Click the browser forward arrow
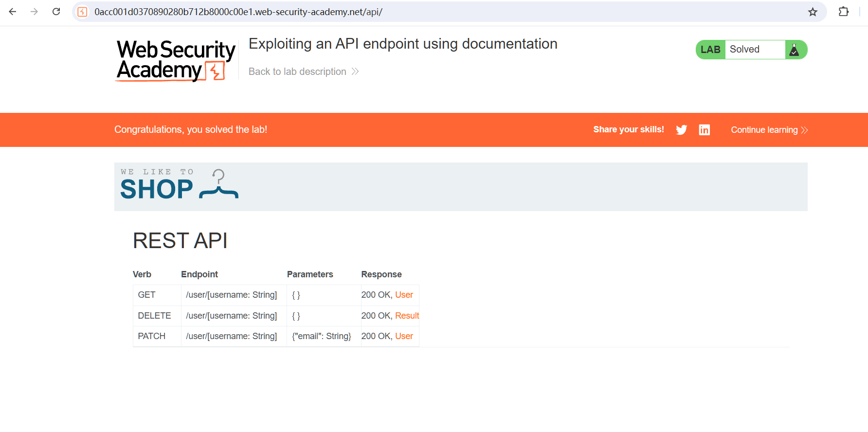 pos(34,12)
